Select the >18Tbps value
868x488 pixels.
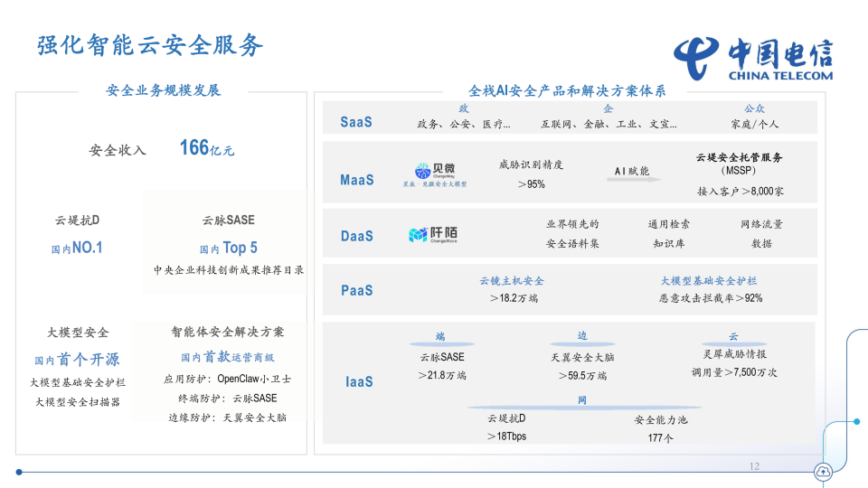[x=506, y=436]
